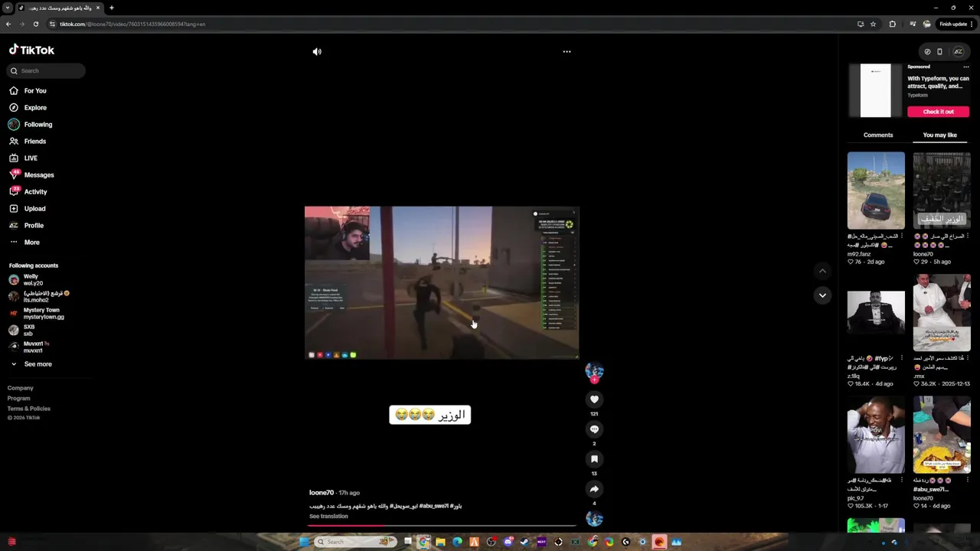Switch to the You may like tab

click(x=940, y=135)
